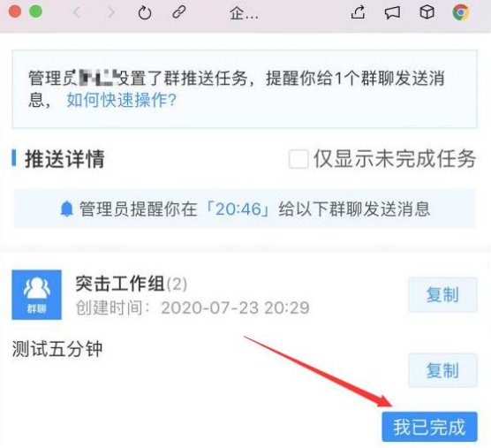491x448 pixels.
Task: Enable 仅显示未完成任务 checkbox
Action: [298, 159]
